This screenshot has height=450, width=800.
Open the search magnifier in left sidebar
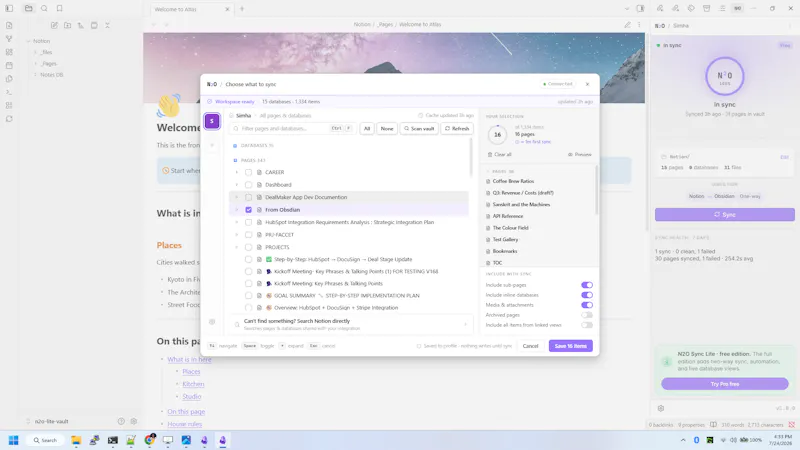point(44,9)
